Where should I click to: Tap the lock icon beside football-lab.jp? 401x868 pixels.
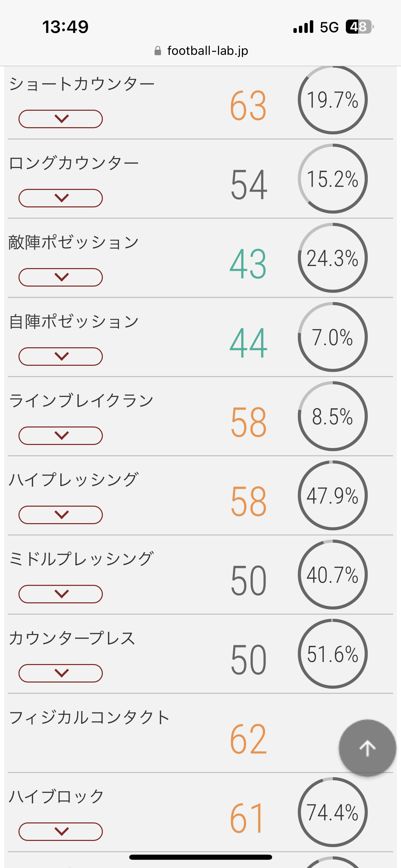point(158,51)
